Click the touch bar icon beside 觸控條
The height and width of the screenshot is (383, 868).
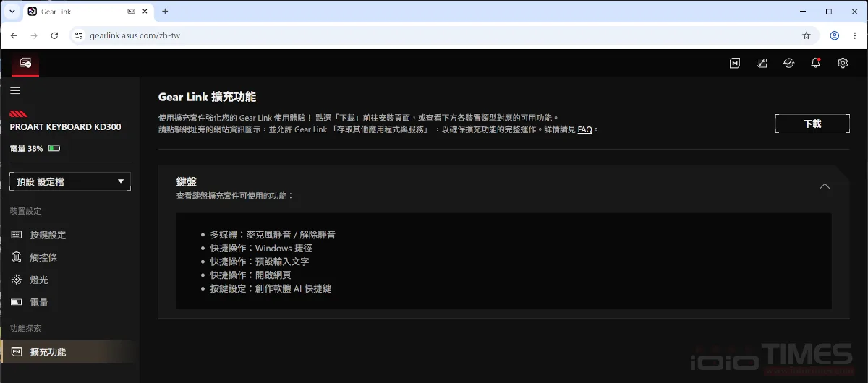(17, 257)
